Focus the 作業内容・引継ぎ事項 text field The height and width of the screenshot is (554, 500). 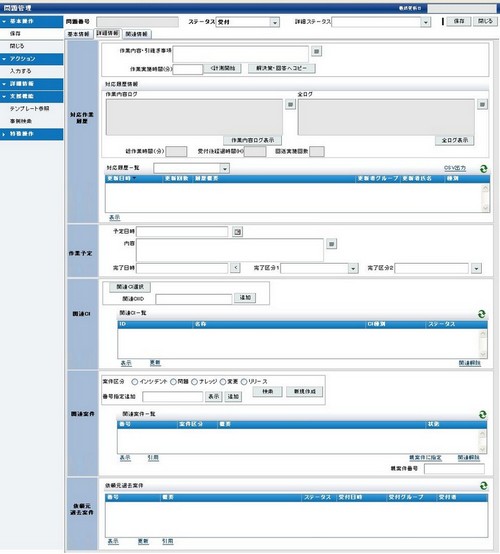(241, 54)
